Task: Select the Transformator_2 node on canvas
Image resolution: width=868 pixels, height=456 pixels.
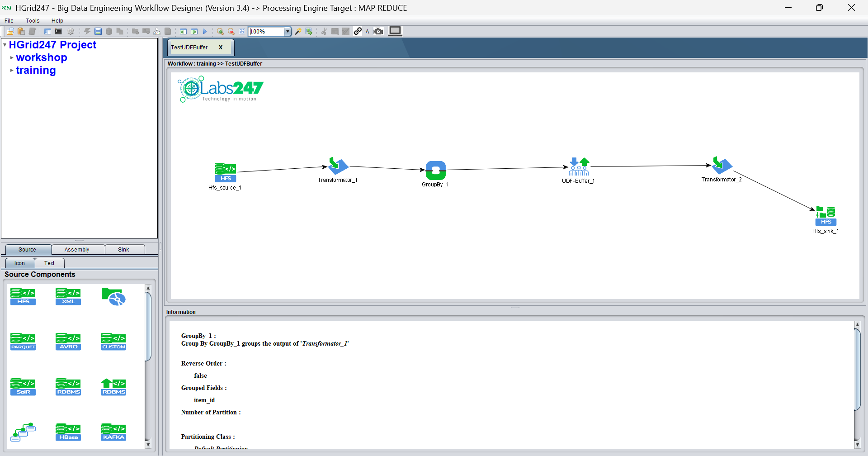Action: pyautogui.click(x=722, y=166)
